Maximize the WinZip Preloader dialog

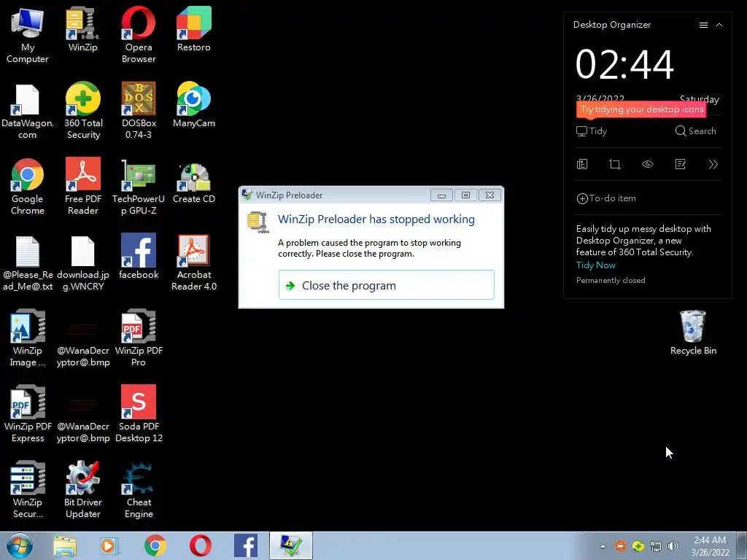465,195
